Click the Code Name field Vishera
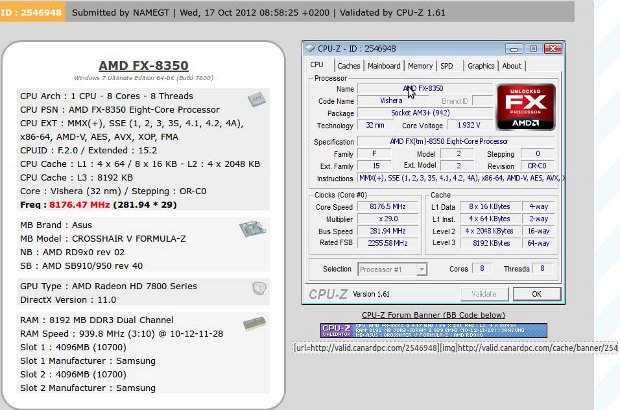 pyautogui.click(x=391, y=101)
